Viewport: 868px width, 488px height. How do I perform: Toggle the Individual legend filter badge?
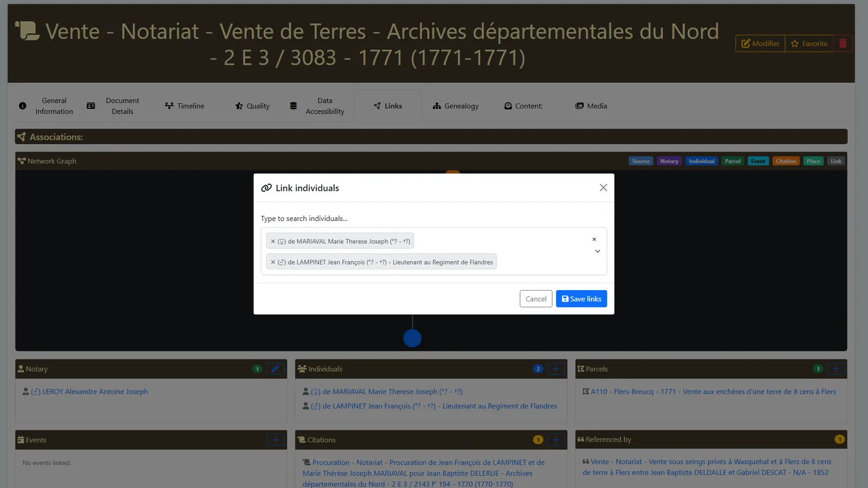pyautogui.click(x=701, y=161)
